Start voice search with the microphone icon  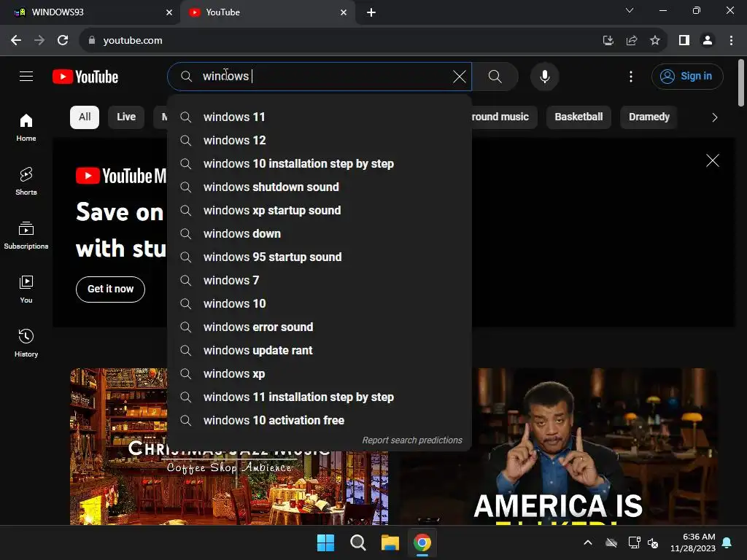click(544, 76)
